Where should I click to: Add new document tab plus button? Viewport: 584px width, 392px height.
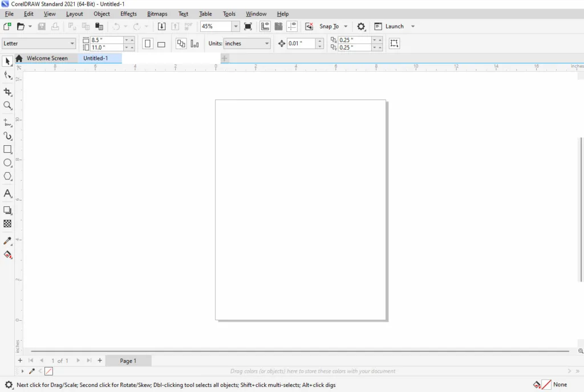tap(224, 58)
